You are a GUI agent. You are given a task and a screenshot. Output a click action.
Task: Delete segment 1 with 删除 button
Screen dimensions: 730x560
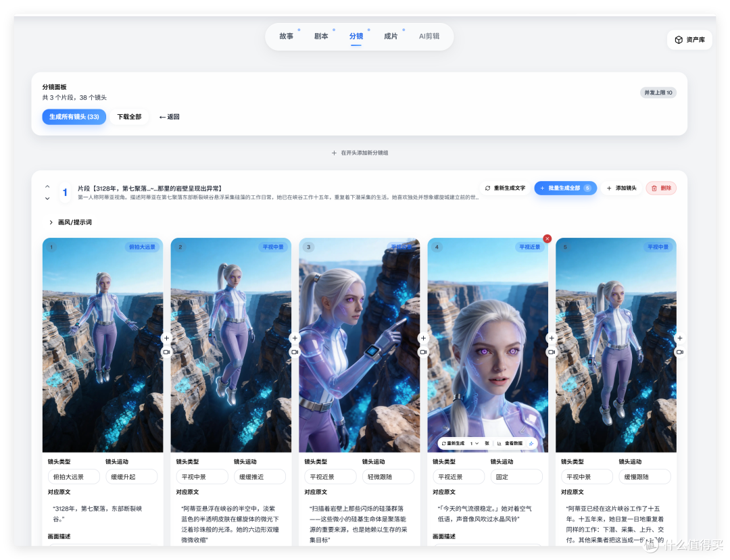point(661,188)
